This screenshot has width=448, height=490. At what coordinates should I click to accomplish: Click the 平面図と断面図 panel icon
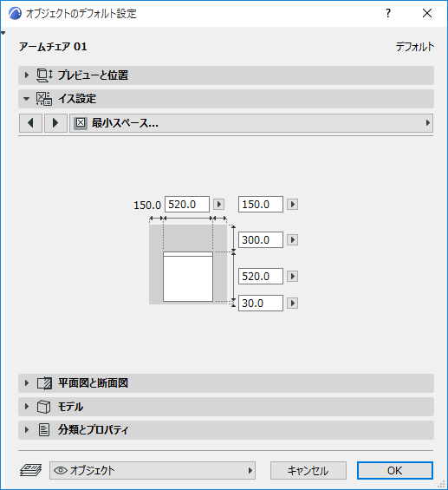[x=44, y=383]
